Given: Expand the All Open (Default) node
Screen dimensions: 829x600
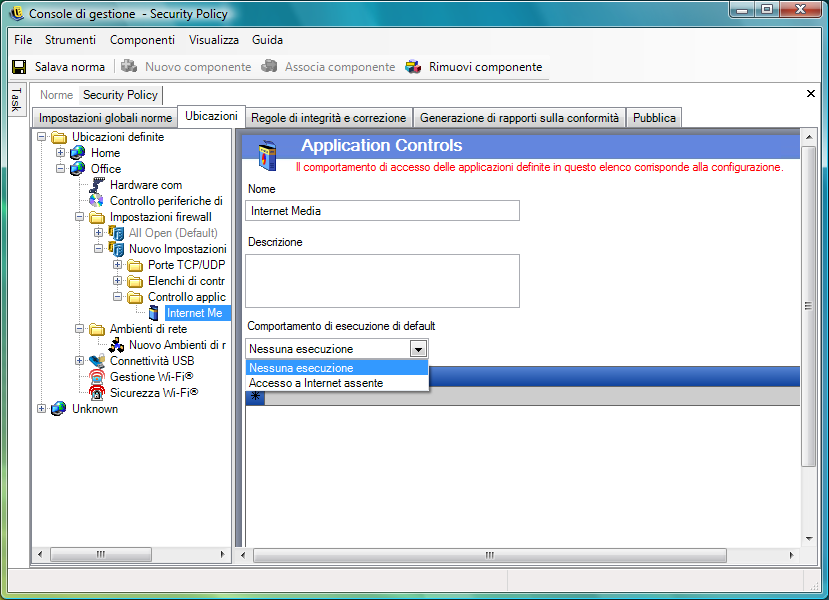Looking at the screenshot, I should [98, 233].
